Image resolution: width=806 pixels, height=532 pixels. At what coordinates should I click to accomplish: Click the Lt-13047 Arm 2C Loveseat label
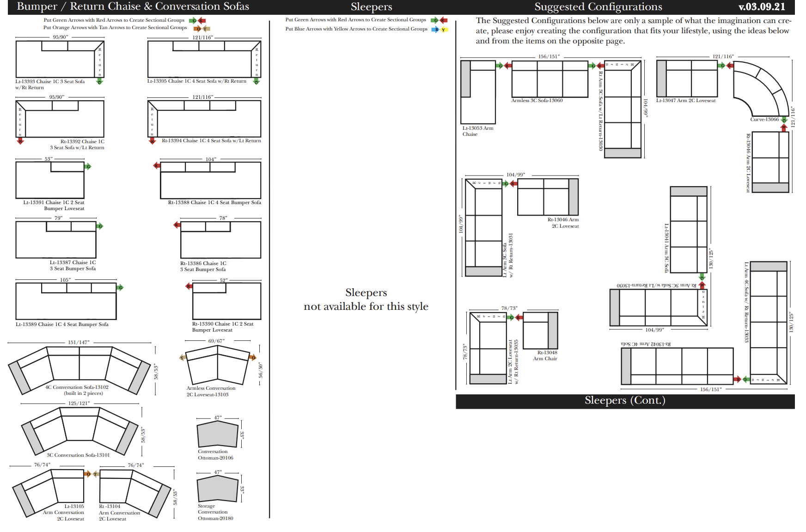[685, 101]
